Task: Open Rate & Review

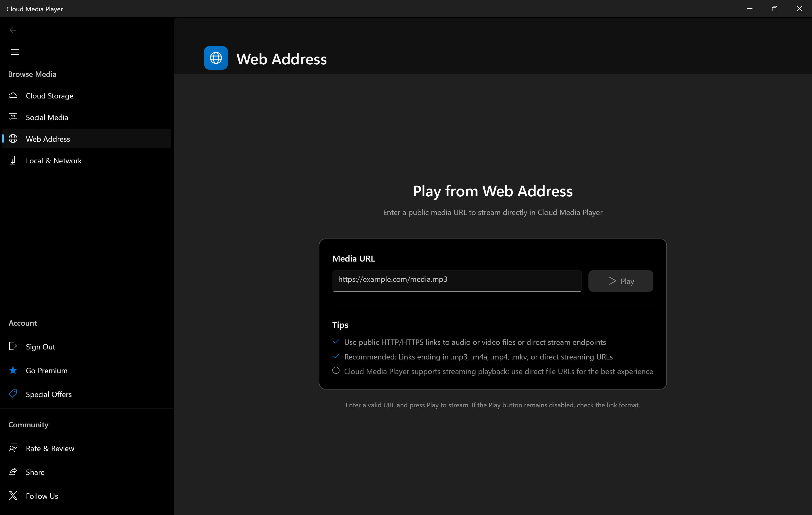Action: tap(87, 448)
